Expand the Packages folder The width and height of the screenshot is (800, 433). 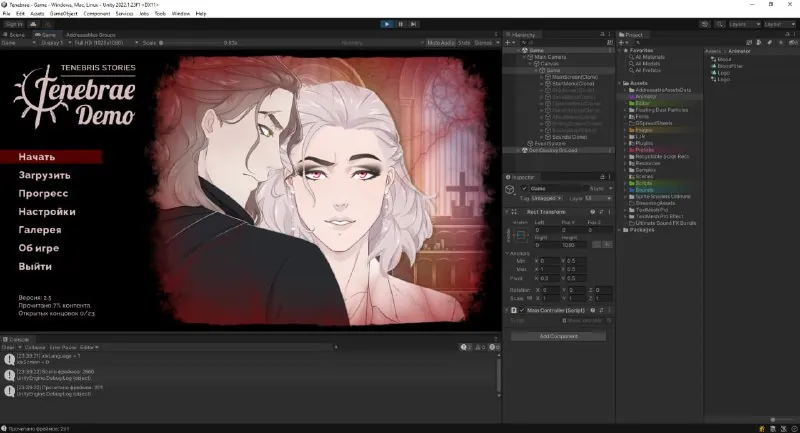coord(620,230)
